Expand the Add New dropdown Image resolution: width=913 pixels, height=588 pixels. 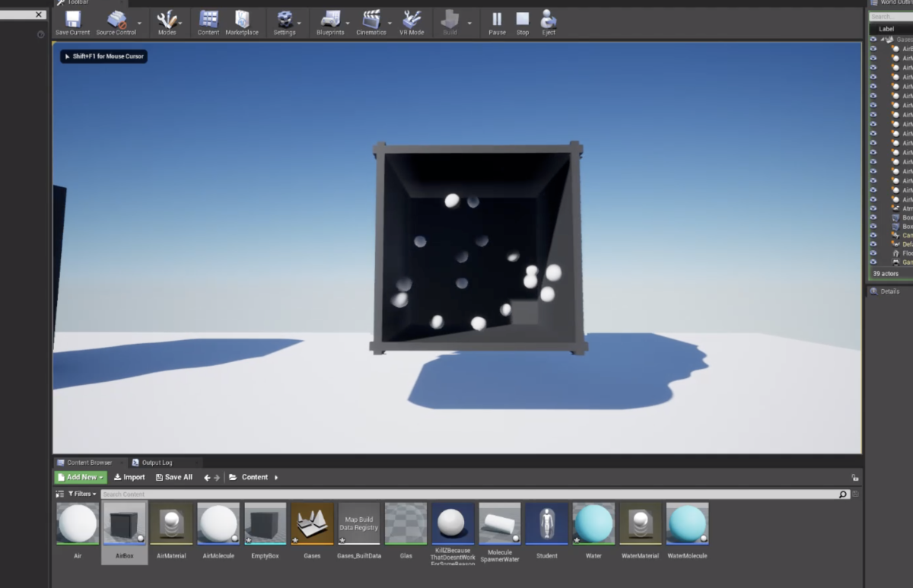[81, 478]
